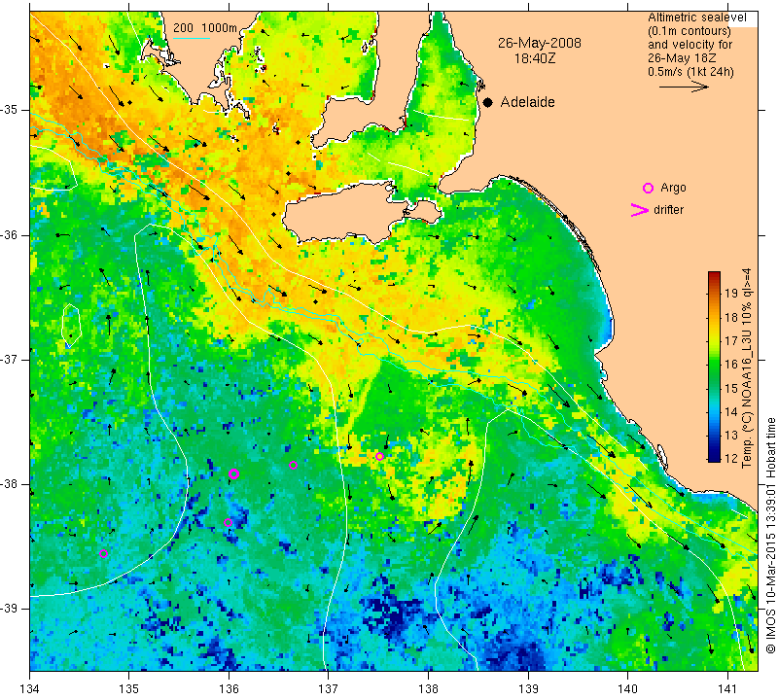Click the vertical temperature NOAA16 colorbar title
The width and height of the screenshot is (778, 700).
tap(747, 368)
